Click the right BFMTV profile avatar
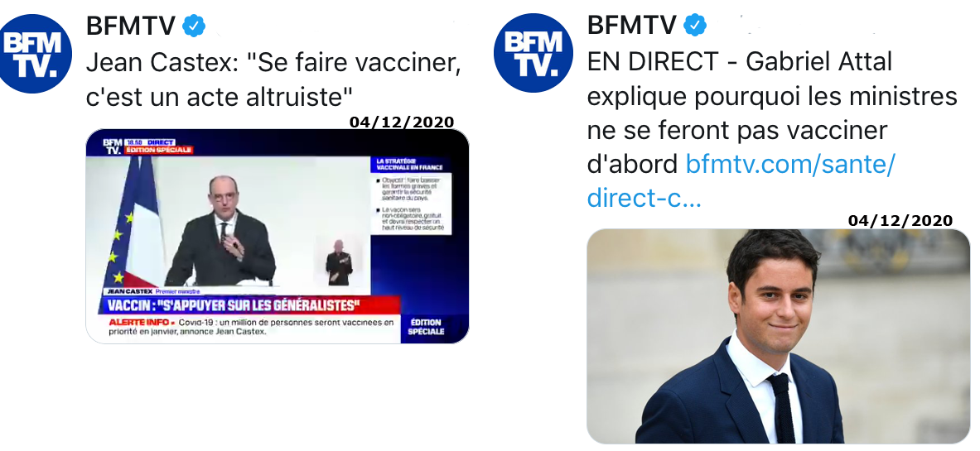The height and width of the screenshot is (451, 980). coord(533,53)
